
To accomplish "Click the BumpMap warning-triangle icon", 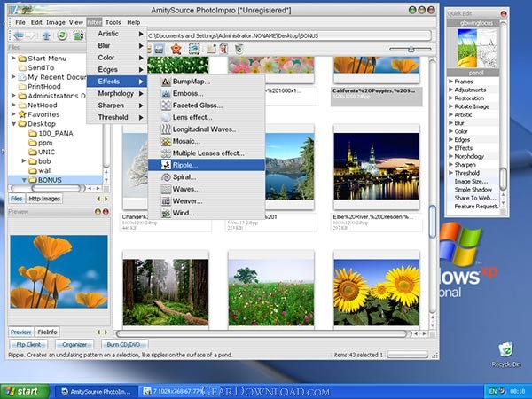I will point(166,82).
